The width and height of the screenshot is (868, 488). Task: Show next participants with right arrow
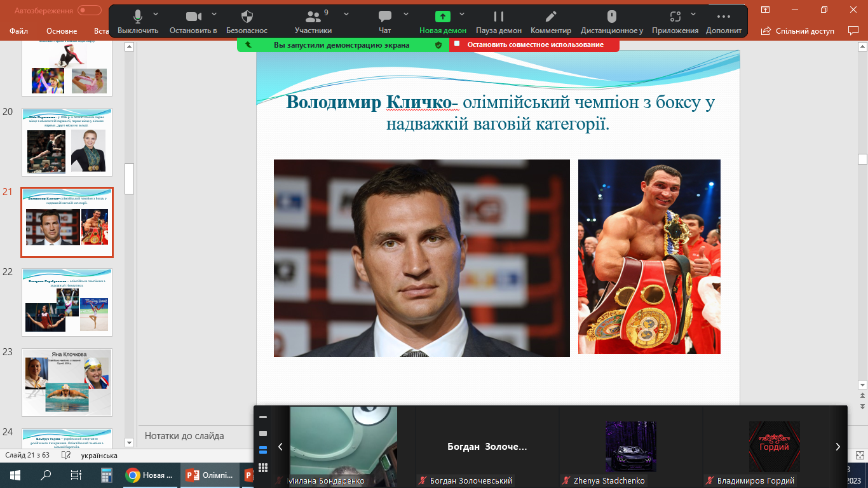coord(837,447)
